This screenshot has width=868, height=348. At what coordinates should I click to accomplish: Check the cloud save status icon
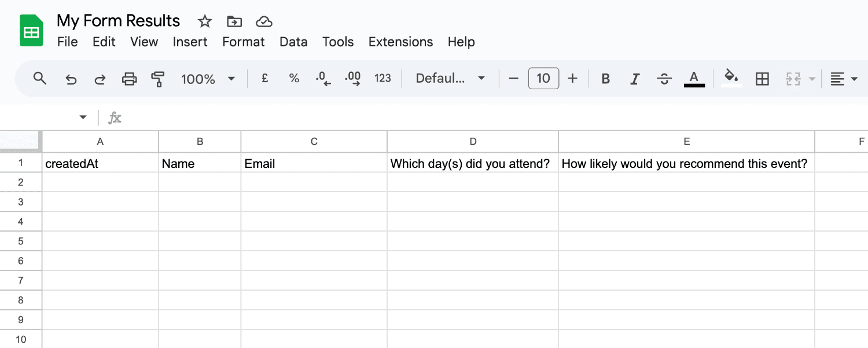(x=264, y=21)
